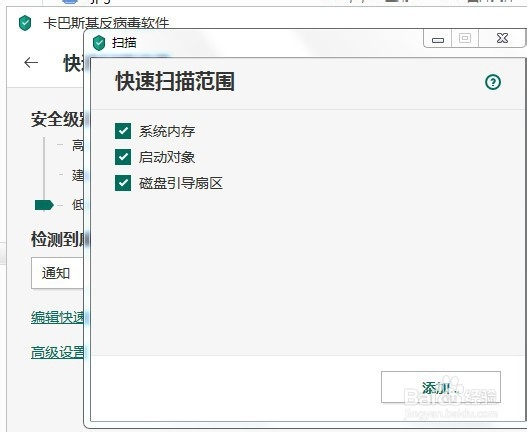The image size is (527, 432).
Task: Minimize the 扫描 dialog window
Action: click(438, 40)
